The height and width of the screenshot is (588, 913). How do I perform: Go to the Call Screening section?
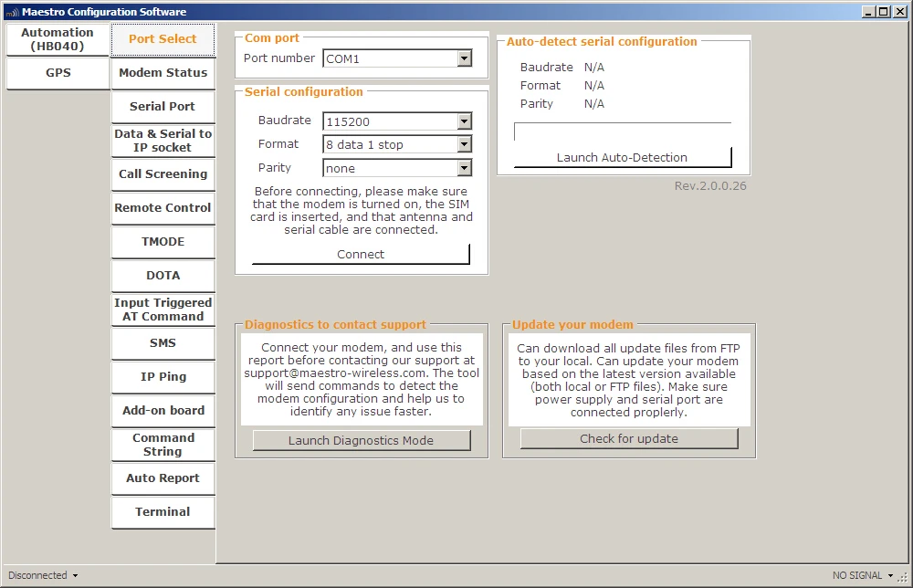pyautogui.click(x=163, y=174)
